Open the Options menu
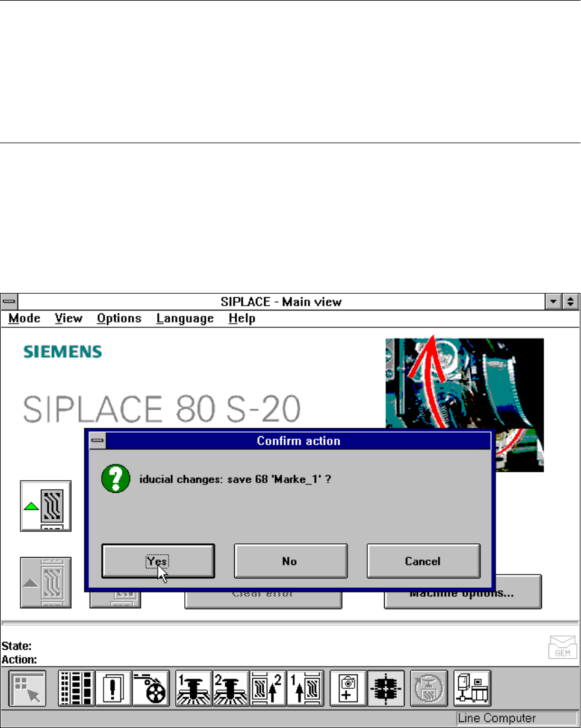The image size is (581, 728). pos(119,318)
